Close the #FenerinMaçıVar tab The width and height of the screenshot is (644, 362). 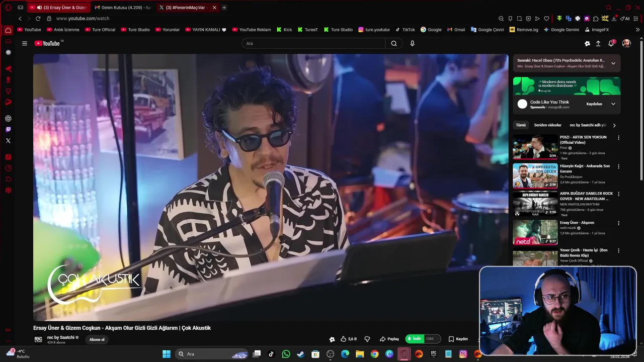214,8
